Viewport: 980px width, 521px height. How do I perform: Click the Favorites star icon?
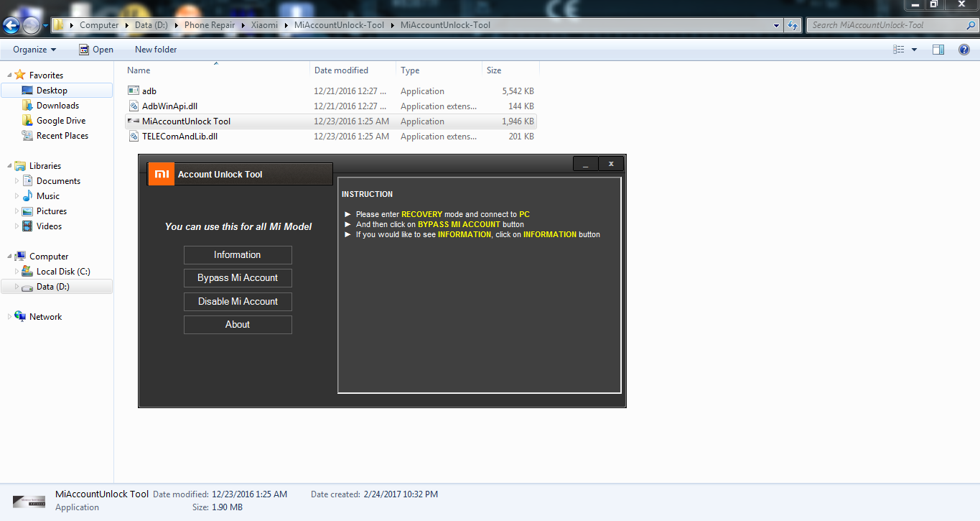coord(20,75)
